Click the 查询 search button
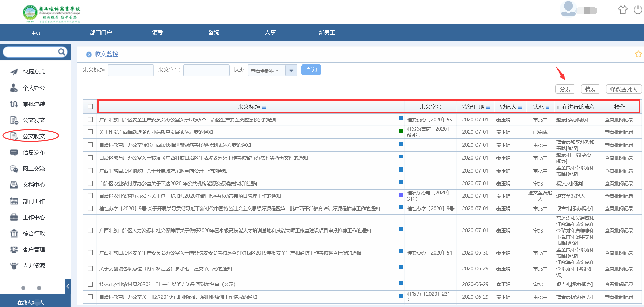This screenshot has height=307, width=644. pos(311,70)
